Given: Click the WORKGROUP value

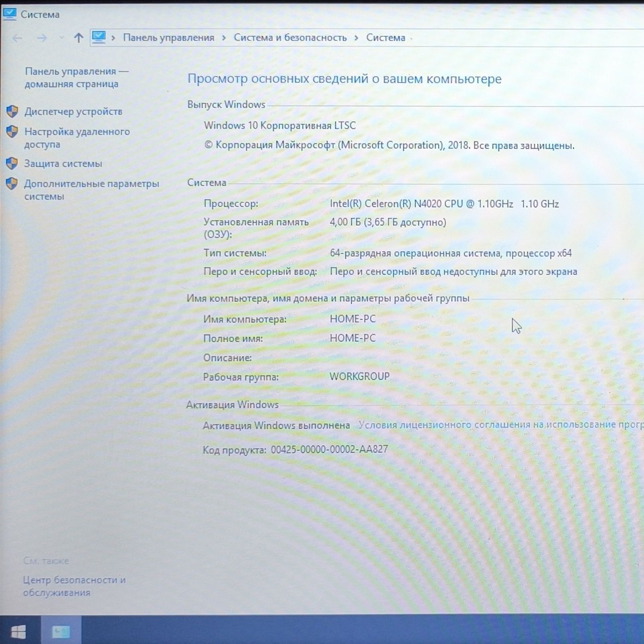Looking at the screenshot, I should (359, 376).
